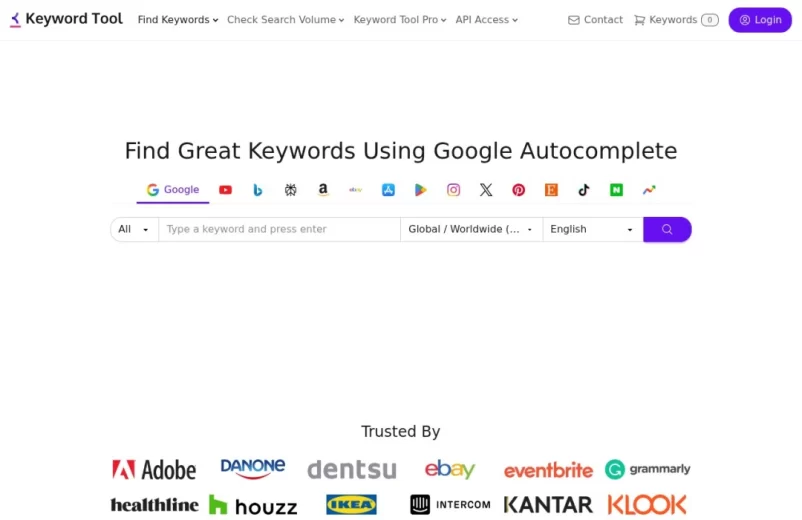Select the Google tab

coord(173,190)
